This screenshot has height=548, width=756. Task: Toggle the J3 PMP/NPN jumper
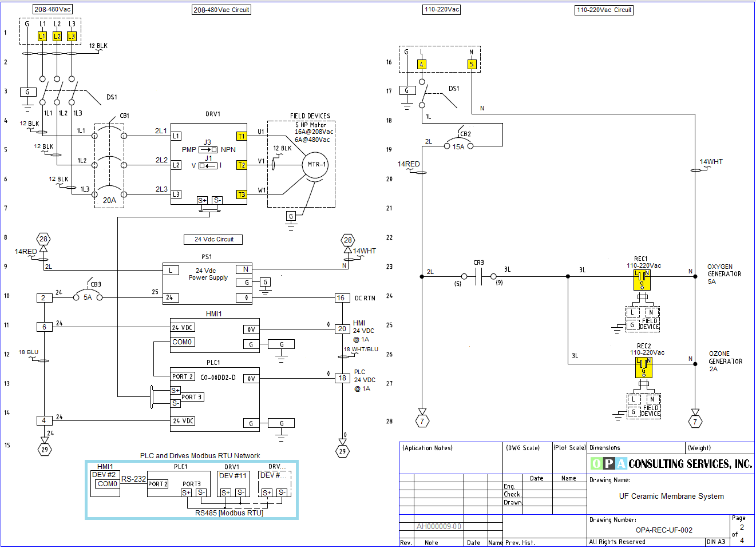pyautogui.click(x=208, y=150)
